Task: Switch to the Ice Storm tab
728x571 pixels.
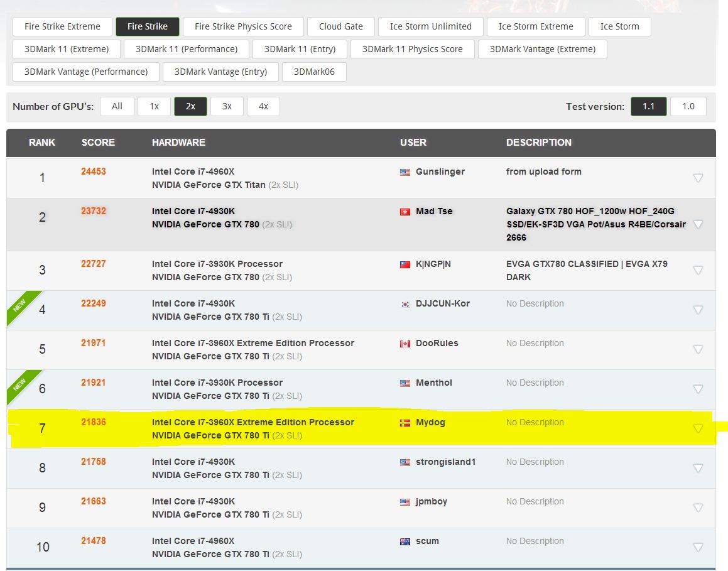Action: coord(620,26)
